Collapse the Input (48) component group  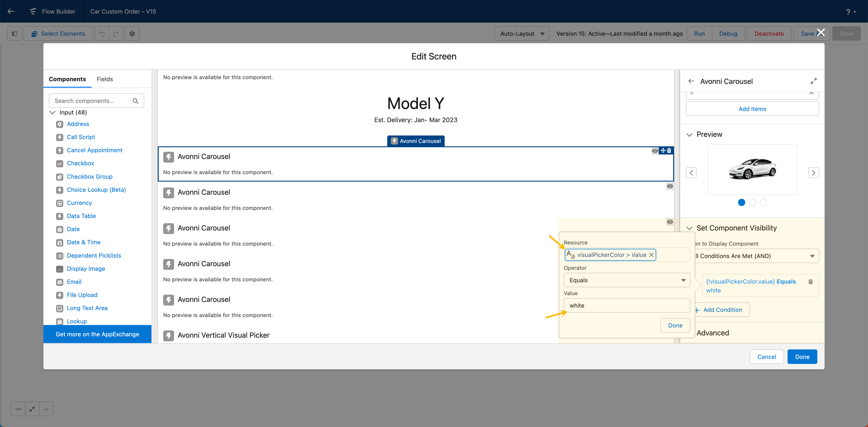click(x=53, y=112)
